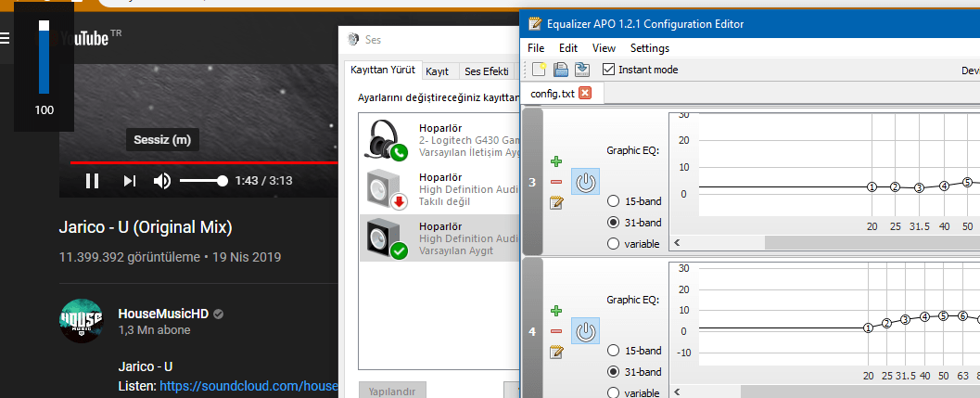Select the Kayıttan Yürüt tab

coord(383,70)
